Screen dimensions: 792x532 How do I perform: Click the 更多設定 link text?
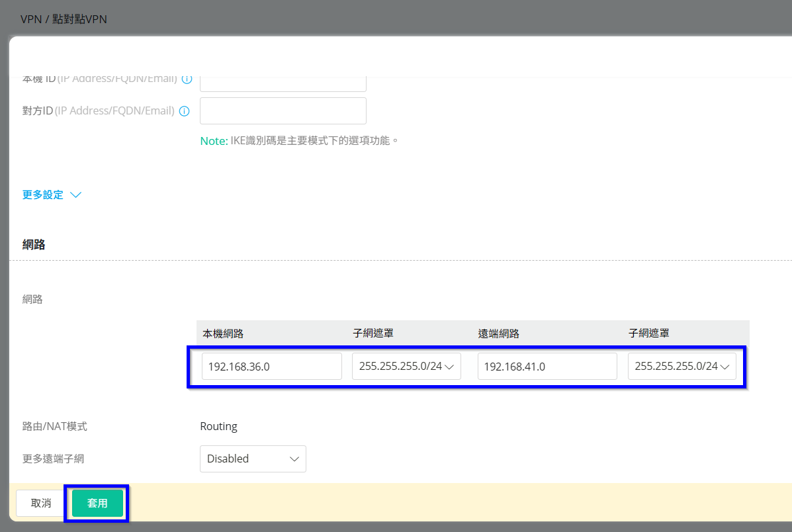[x=43, y=195]
